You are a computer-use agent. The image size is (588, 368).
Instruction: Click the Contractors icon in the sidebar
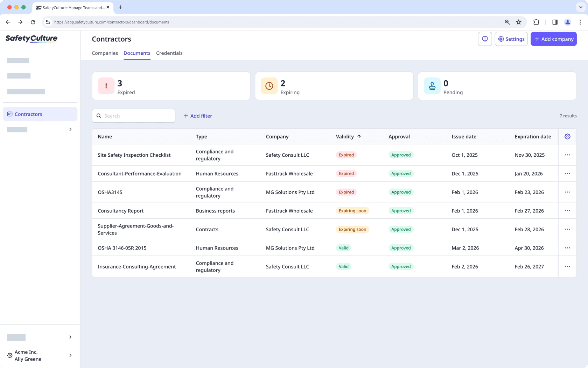pyautogui.click(x=9, y=114)
